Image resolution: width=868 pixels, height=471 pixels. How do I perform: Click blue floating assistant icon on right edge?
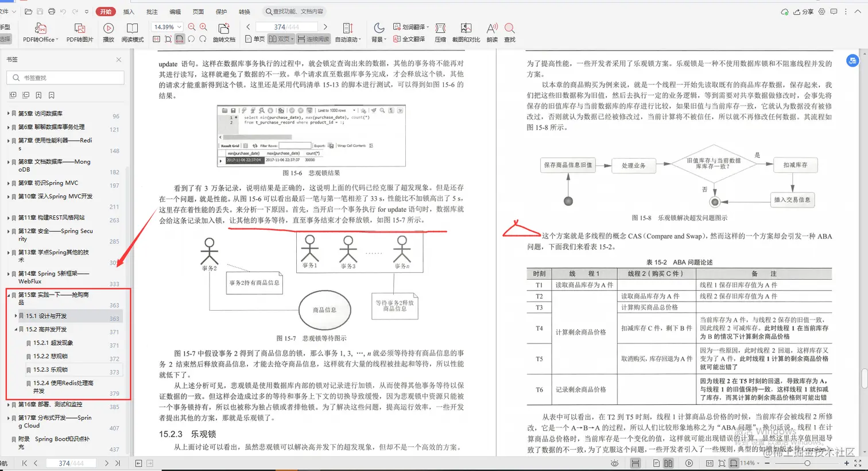click(x=852, y=60)
